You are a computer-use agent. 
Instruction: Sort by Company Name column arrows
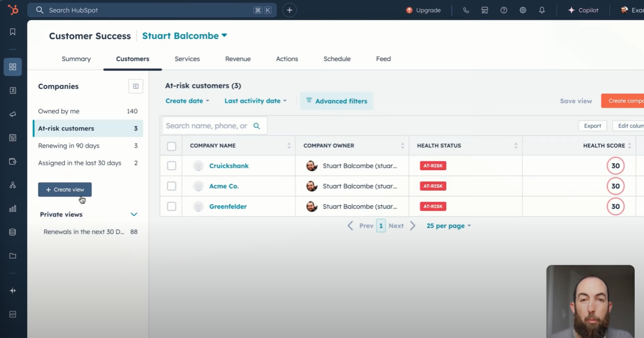(289, 146)
